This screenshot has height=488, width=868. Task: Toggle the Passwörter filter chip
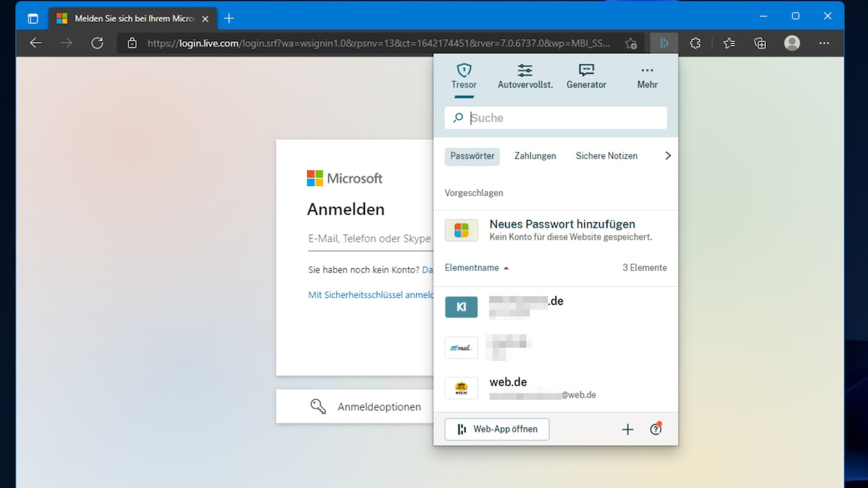(x=472, y=155)
